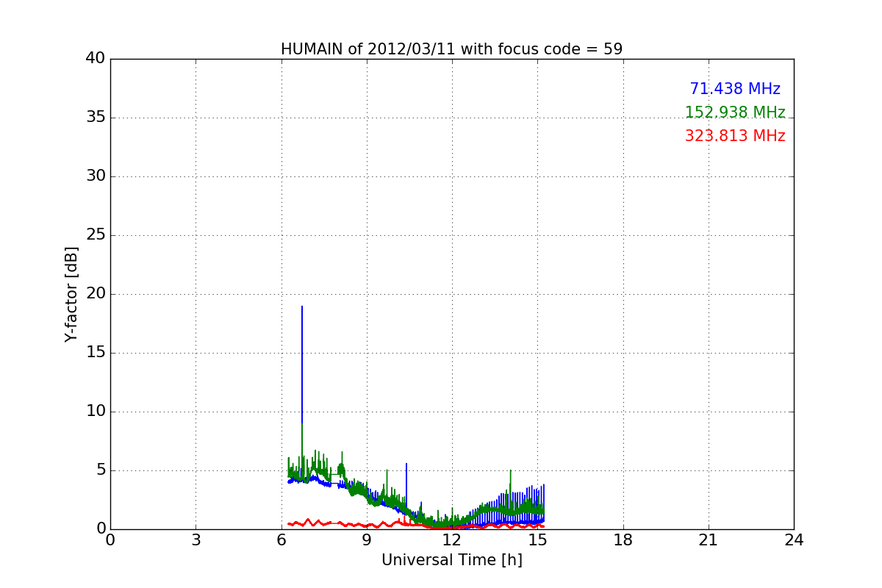Click x-axis tick label '18'

[x=623, y=540]
